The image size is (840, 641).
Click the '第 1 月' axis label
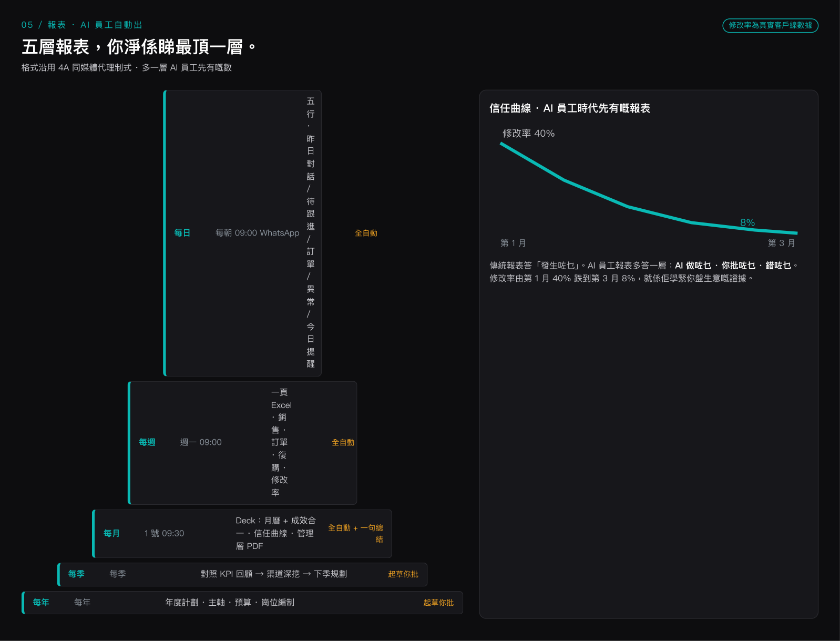point(513,243)
